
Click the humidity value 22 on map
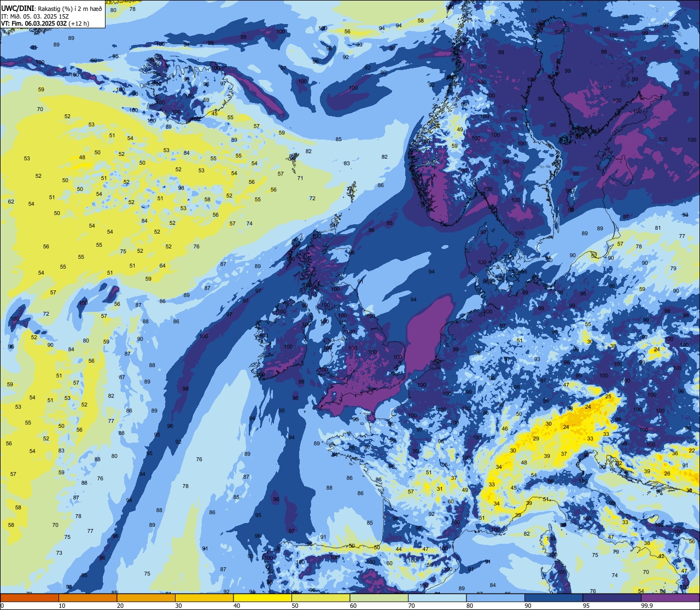click(x=692, y=450)
